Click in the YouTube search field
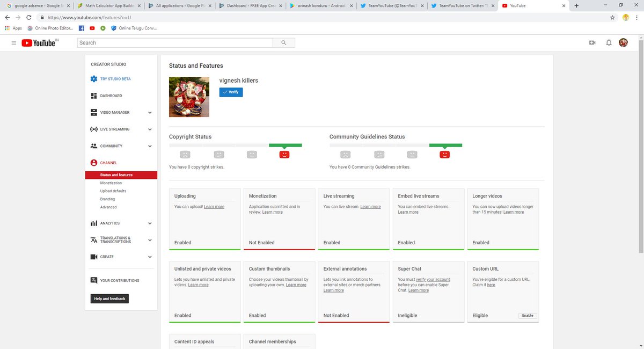 [175, 43]
